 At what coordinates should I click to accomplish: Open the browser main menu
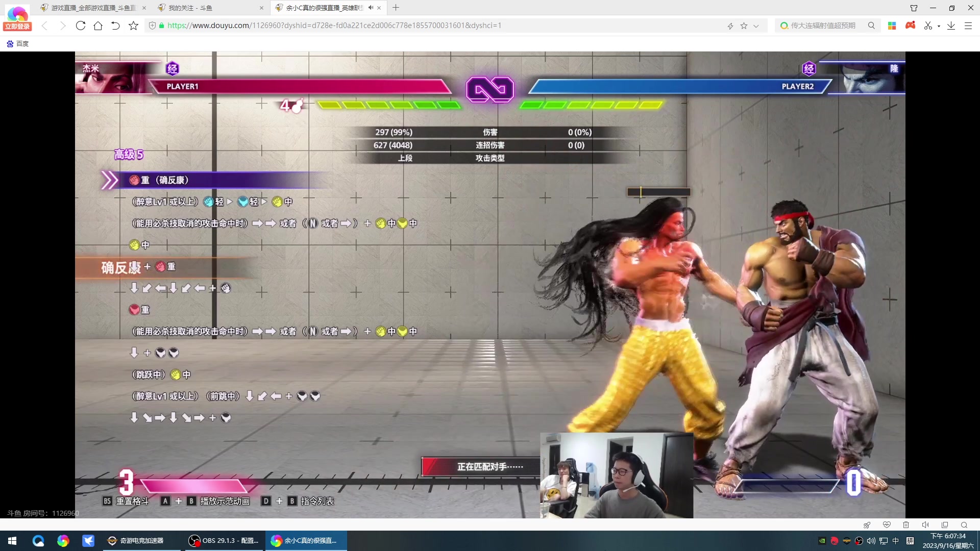[968, 26]
